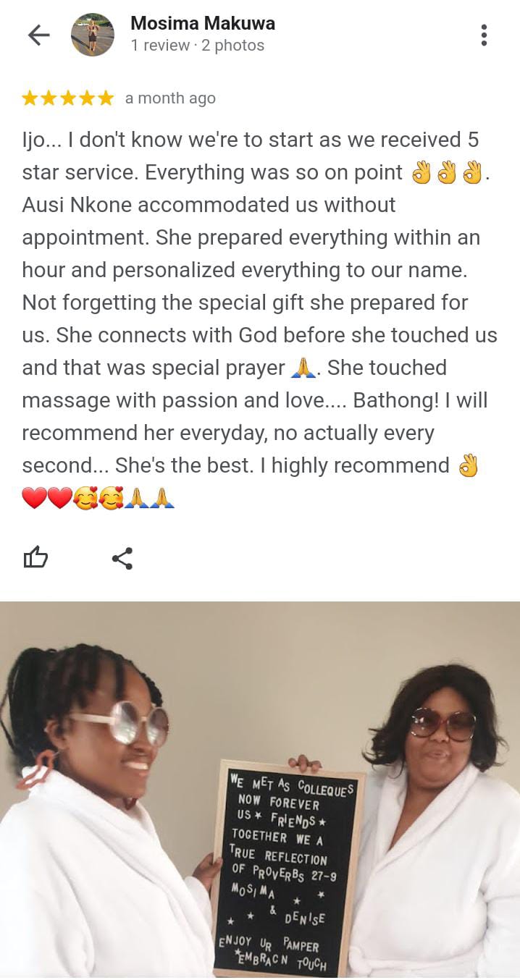This screenshot has height=980, width=520.
Task: Like the review with thumbs-up icon
Action: tap(36, 558)
